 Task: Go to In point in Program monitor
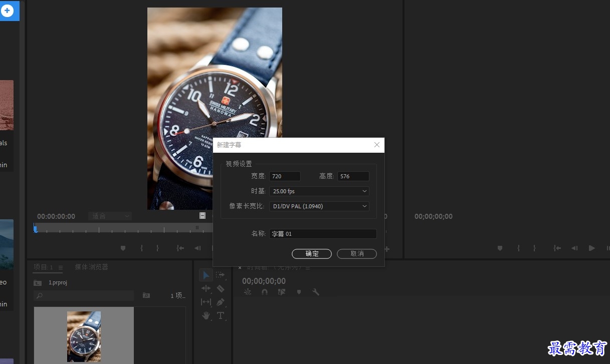click(557, 248)
